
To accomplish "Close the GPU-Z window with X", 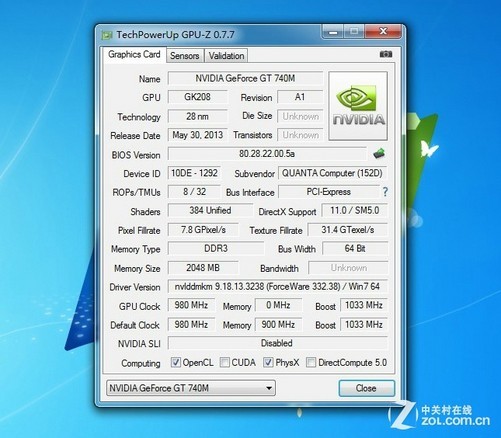I will (x=383, y=32).
